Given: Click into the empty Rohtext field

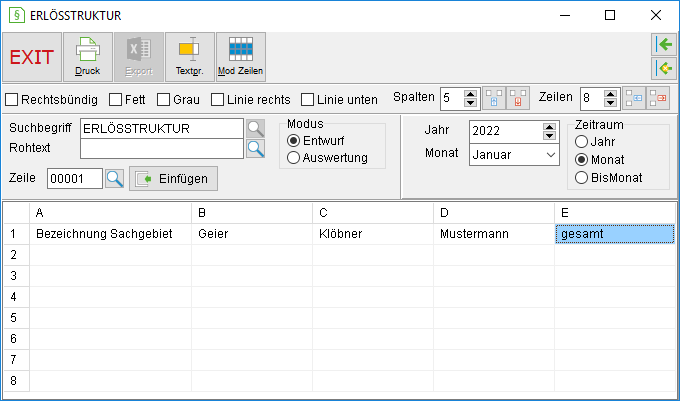Looking at the screenshot, I should click(x=162, y=149).
